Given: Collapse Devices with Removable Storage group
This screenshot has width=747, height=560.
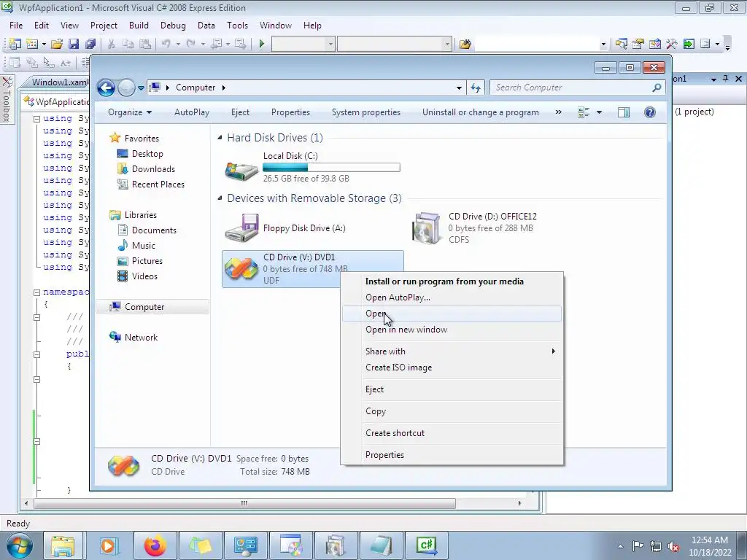Looking at the screenshot, I should (x=220, y=198).
